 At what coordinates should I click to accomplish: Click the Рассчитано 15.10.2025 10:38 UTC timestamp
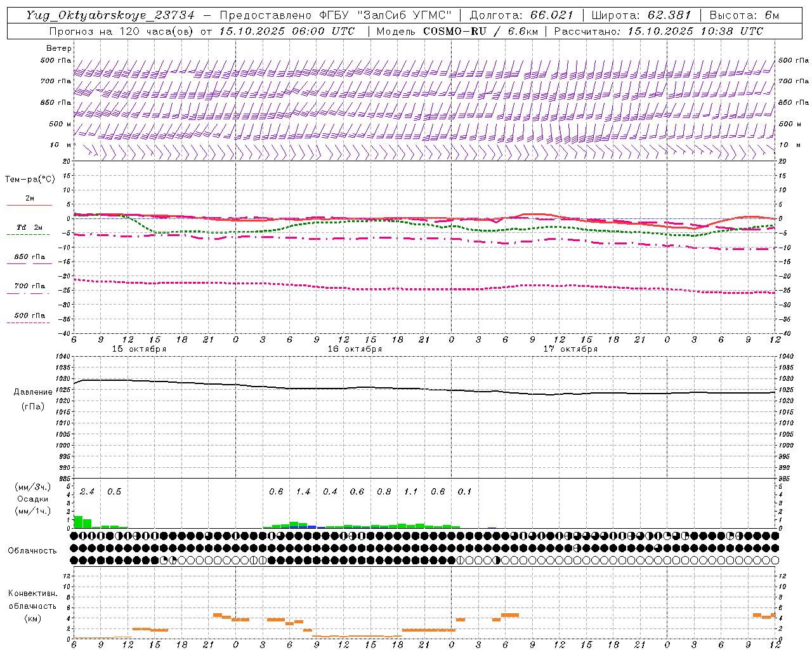658,31
